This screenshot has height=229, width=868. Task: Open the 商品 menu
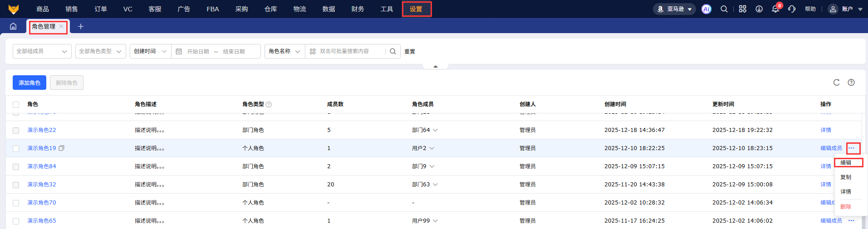43,9
